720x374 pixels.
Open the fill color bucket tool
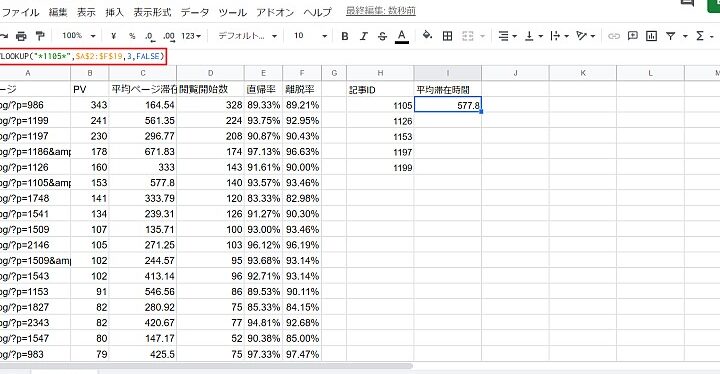point(428,35)
